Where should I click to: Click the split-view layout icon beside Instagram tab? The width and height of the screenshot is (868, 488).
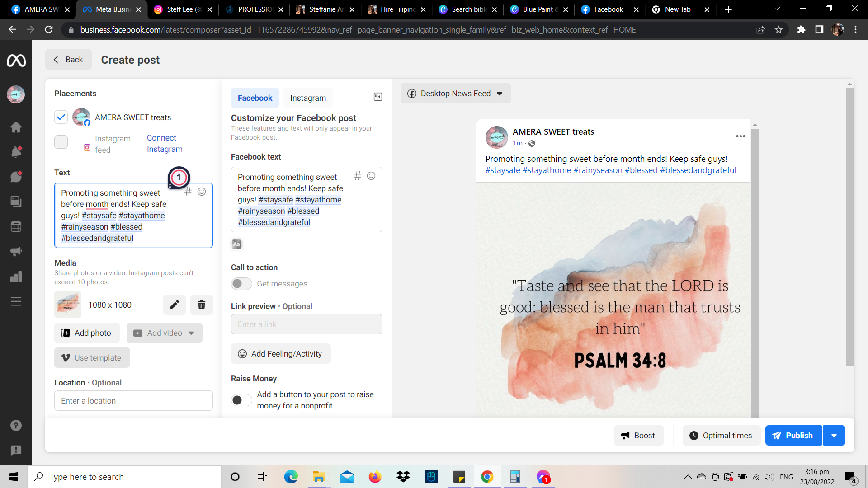point(378,97)
